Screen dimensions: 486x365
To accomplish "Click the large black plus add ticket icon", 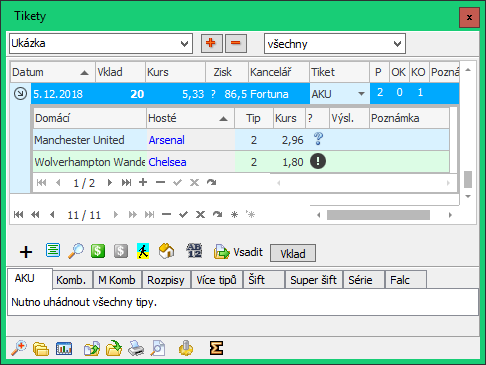I will point(26,252).
